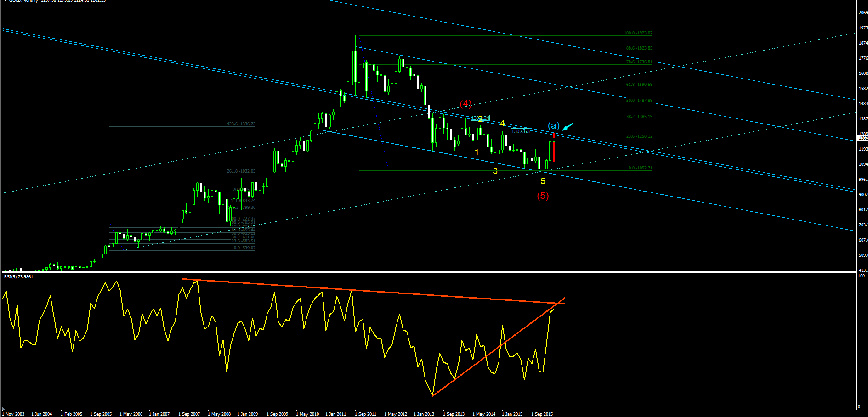Screen dimensions: 868x417
Task: Click the 1 Sep 2013 date label
Action: pos(454,414)
